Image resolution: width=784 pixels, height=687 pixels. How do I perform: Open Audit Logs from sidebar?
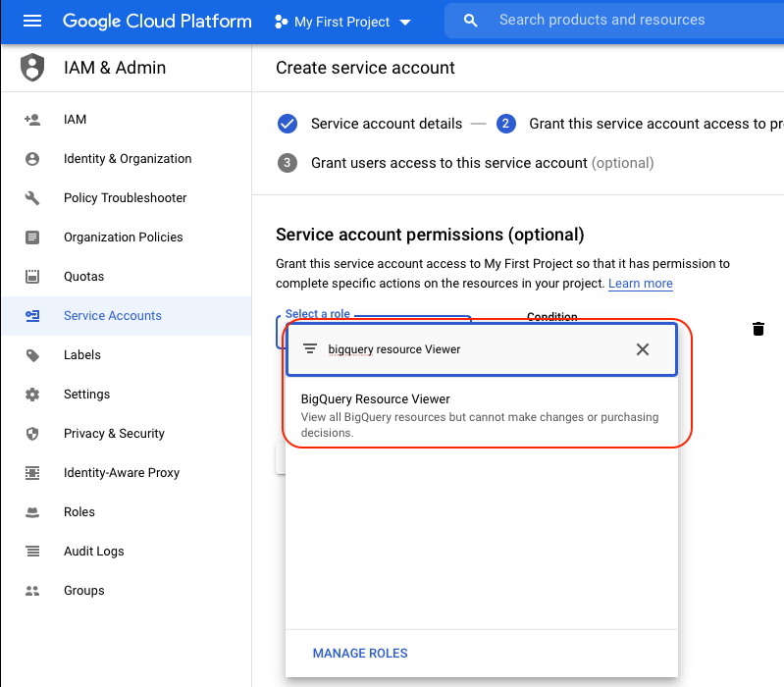pos(93,552)
